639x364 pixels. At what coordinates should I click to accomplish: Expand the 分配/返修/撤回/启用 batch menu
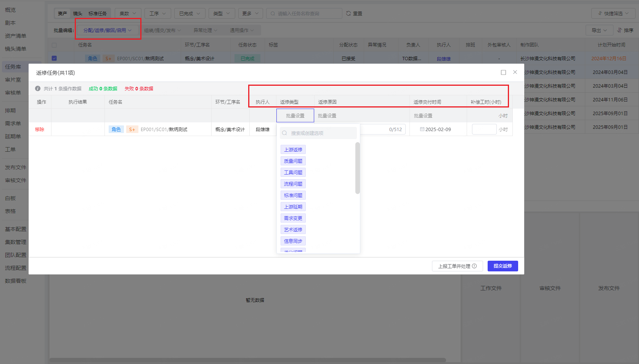click(108, 30)
